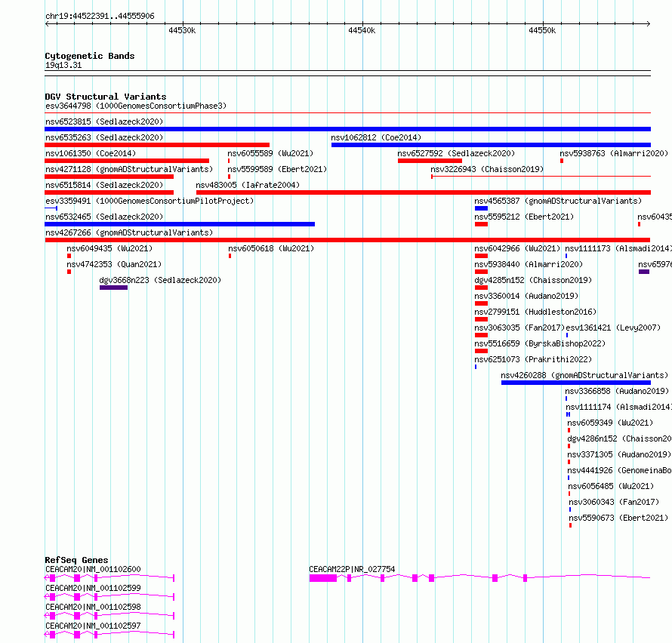This screenshot has width=672, height=643.
Task: Click the RefSeq Genes track title
Action: click(x=76, y=560)
